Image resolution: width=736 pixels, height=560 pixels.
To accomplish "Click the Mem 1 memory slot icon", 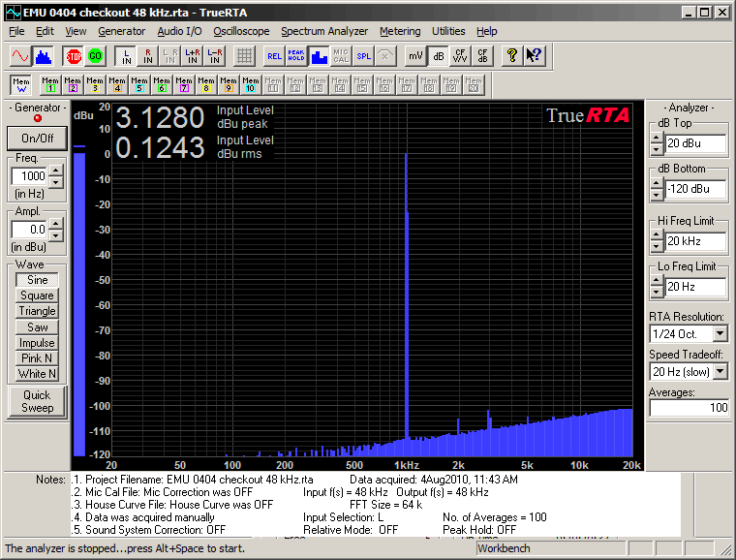I will click(48, 84).
